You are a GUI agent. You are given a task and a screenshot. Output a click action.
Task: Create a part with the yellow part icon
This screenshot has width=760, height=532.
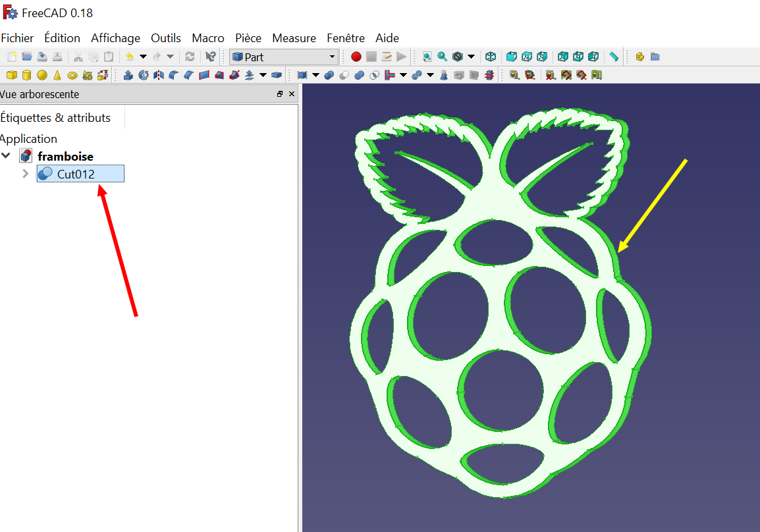click(639, 57)
